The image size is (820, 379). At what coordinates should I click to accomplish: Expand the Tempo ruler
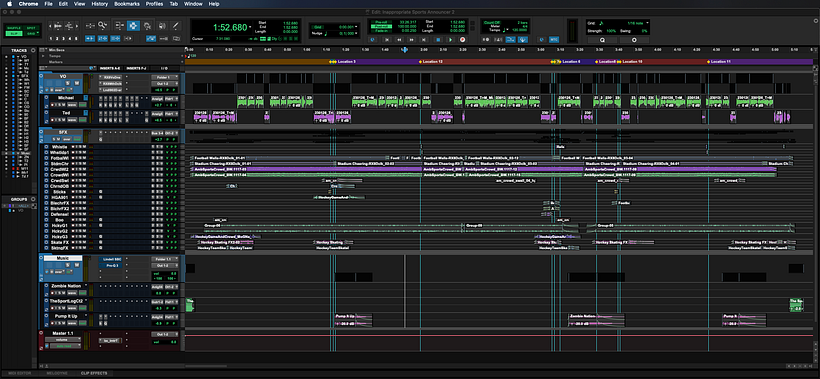coord(43,56)
